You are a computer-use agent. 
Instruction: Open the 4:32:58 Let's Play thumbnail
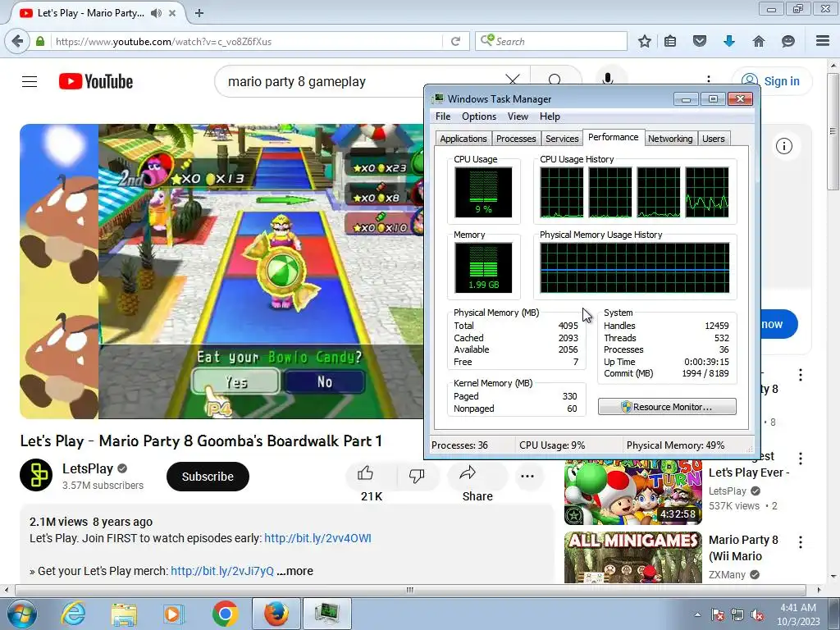point(632,492)
